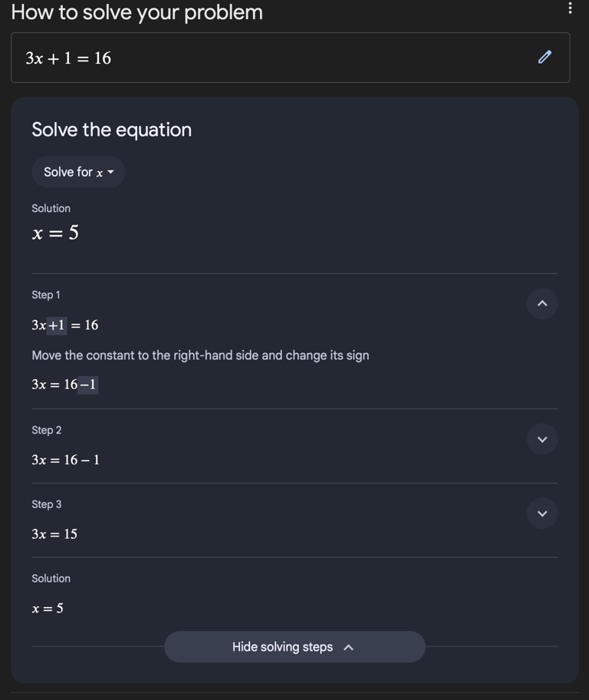This screenshot has width=589, height=700.
Task: Click the "Solve the equation" heading
Action: 111,130
